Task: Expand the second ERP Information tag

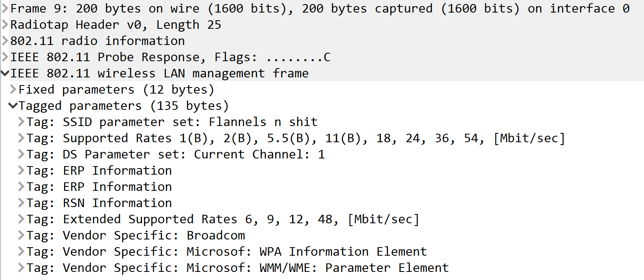Action: [21, 187]
